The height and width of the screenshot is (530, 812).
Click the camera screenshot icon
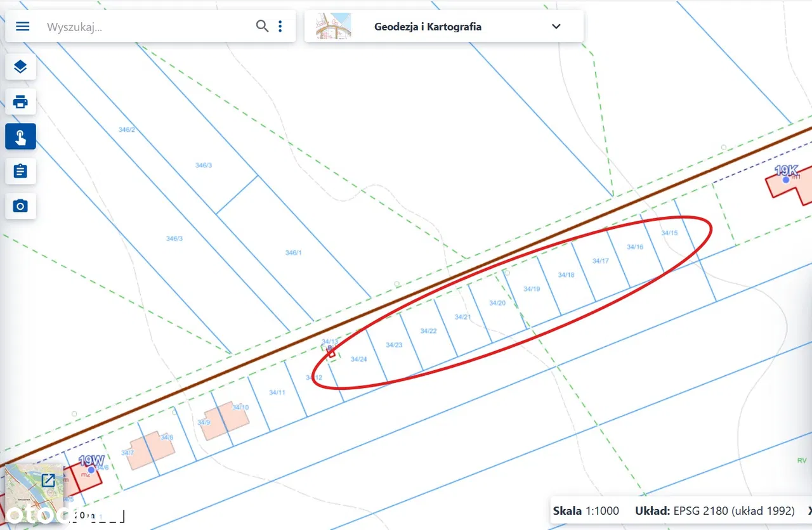pyautogui.click(x=20, y=206)
